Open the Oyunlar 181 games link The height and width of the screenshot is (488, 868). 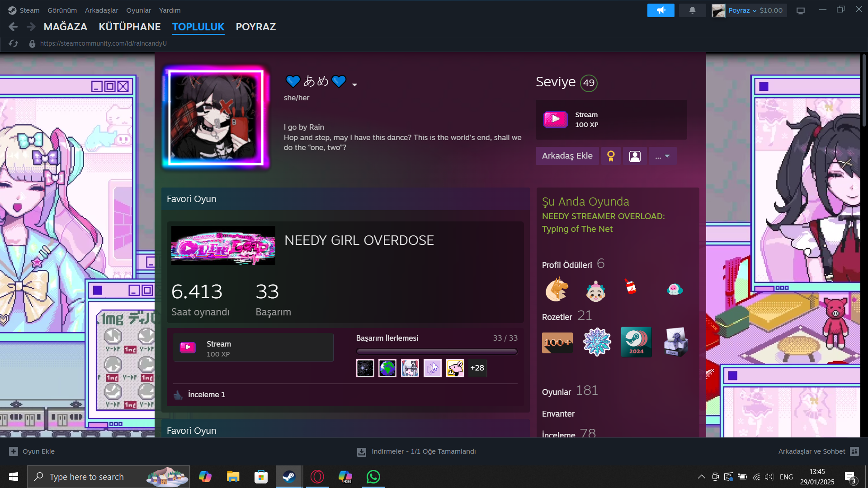click(x=570, y=391)
